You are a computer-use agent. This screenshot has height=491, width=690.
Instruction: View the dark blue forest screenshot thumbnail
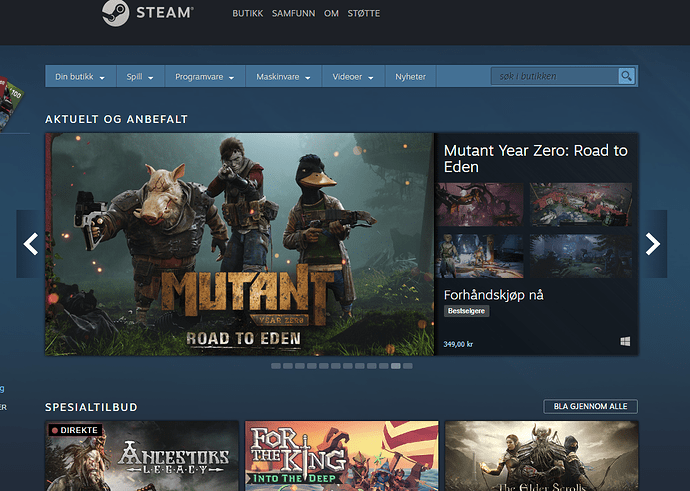581,256
